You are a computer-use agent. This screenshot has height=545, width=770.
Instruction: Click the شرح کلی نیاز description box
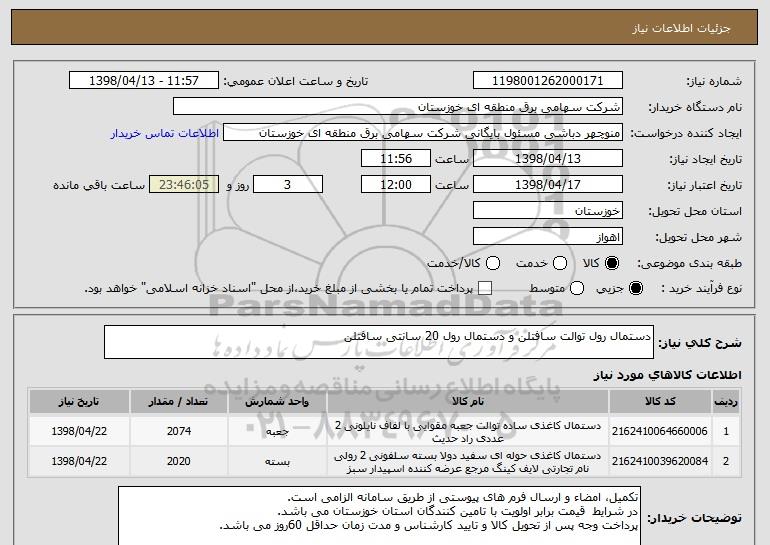pos(379,342)
